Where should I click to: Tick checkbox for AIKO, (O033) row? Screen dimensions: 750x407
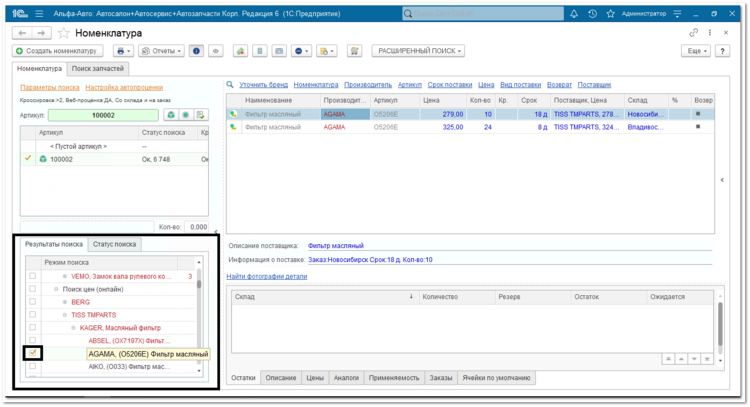point(33,366)
